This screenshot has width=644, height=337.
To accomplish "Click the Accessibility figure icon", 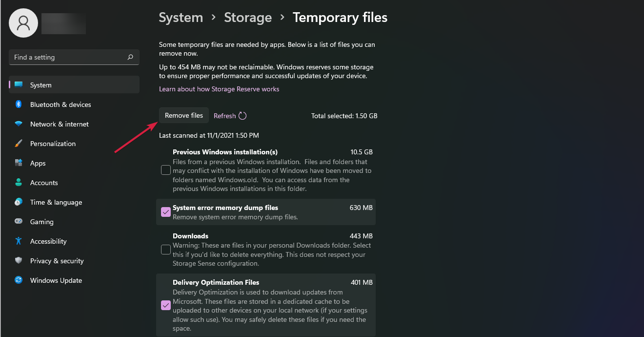I will click(19, 241).
